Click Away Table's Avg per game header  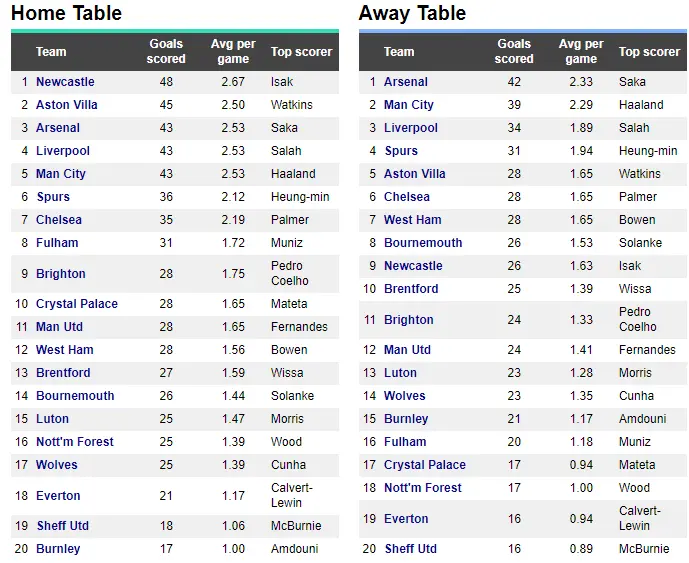click(x=581, y=51)
